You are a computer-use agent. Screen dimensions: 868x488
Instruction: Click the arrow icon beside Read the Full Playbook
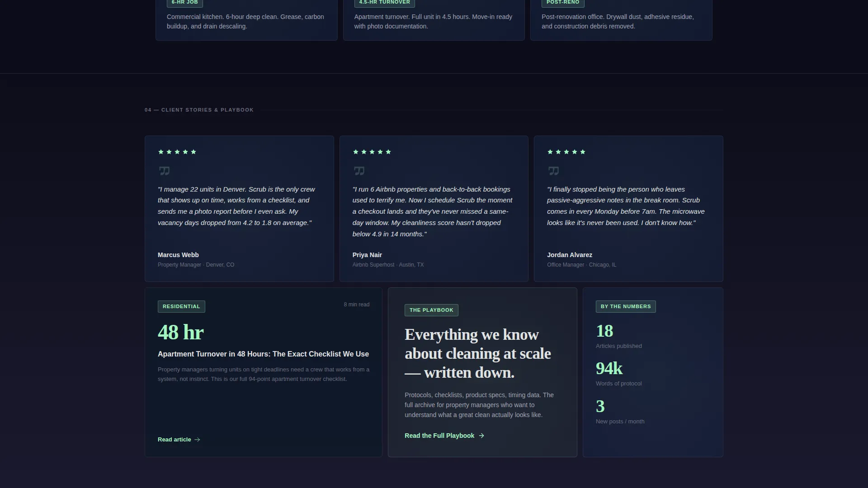481,436
